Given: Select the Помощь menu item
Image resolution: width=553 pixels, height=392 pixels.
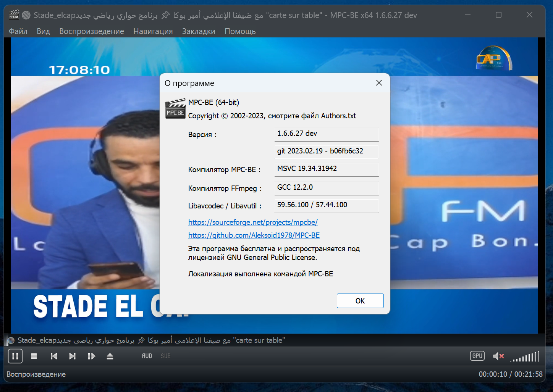Looking at the screenshot, I should 240,31.
